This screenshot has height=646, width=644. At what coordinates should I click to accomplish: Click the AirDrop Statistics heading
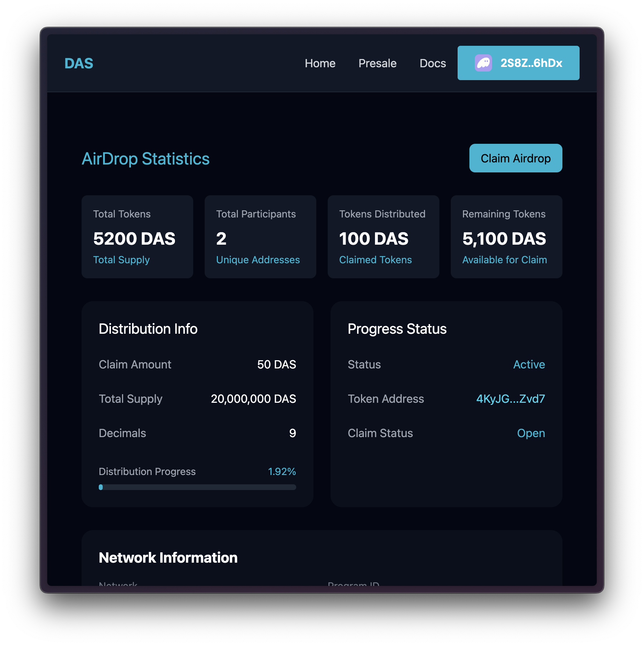[x=146, y=159]
